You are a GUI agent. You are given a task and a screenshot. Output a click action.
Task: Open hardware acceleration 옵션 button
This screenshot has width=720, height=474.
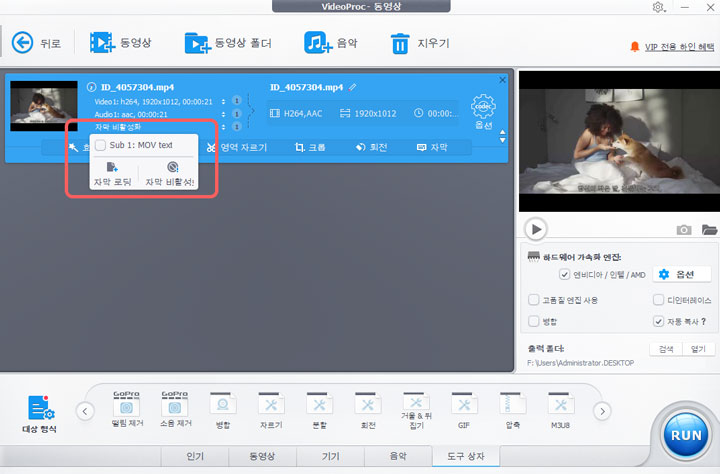coord(680,274)
